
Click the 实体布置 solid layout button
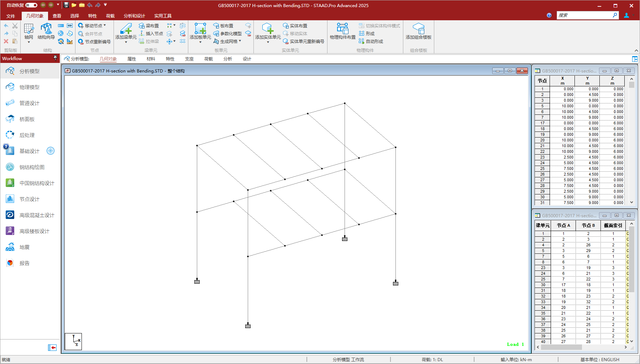[295, 26]
